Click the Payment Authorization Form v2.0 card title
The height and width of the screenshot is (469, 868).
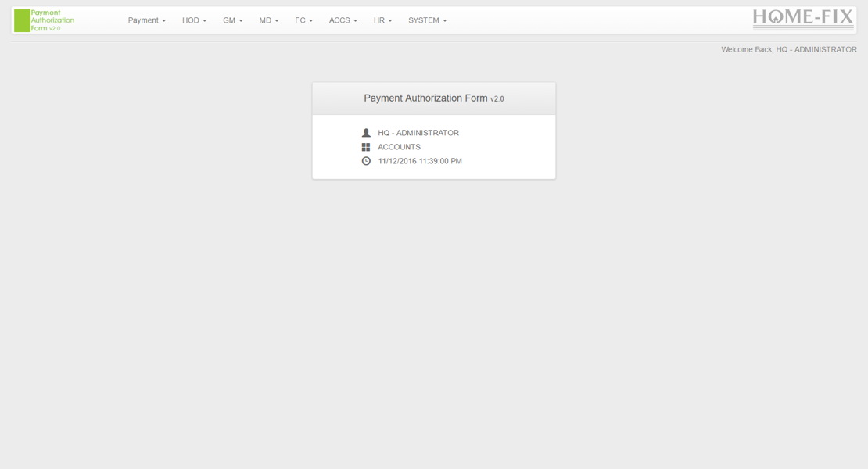[434, 97]
